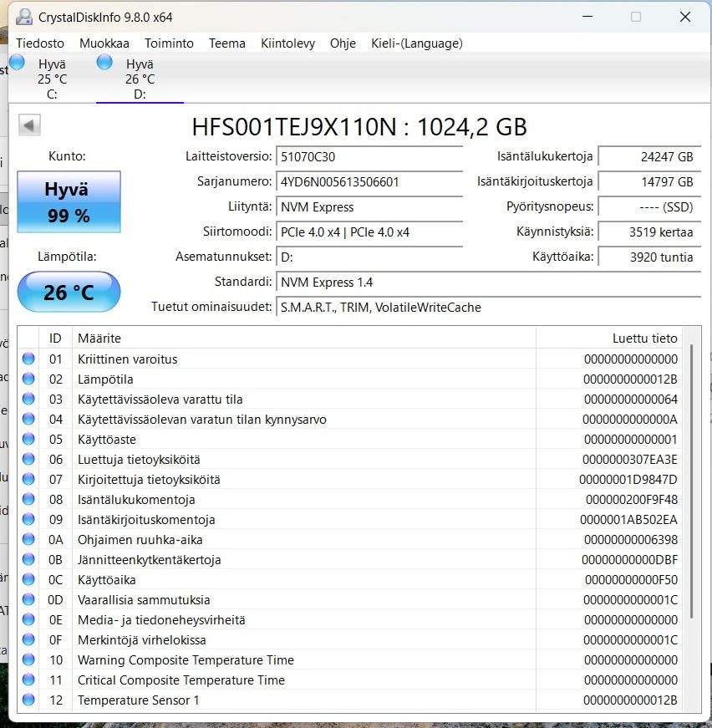Image resolution: width=712 pixels, height=728 pixels.
Task: Click status orb of Käyttöaste row
Action: point(28,439)
